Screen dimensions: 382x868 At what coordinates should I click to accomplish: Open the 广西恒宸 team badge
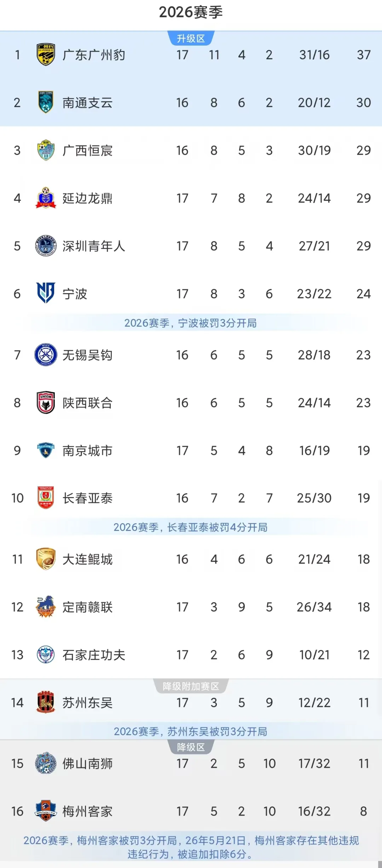click(46, 150)
